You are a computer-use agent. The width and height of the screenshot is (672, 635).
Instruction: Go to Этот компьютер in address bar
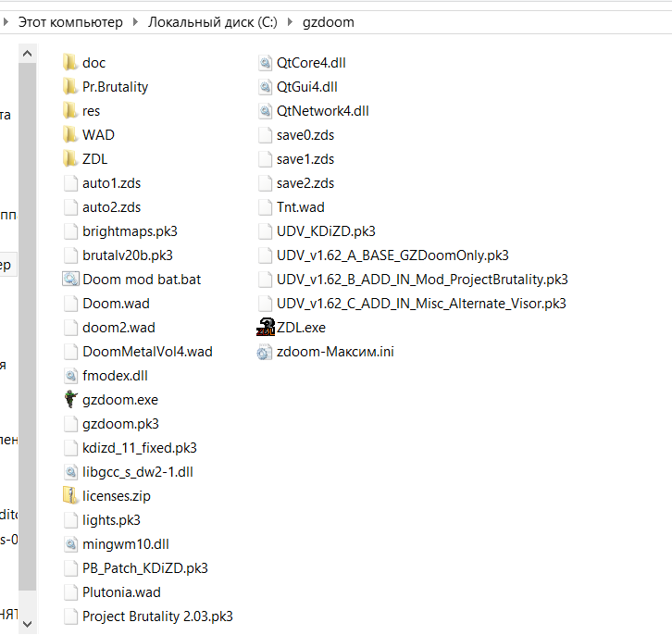pyautogui.click(x=70, y=22)
